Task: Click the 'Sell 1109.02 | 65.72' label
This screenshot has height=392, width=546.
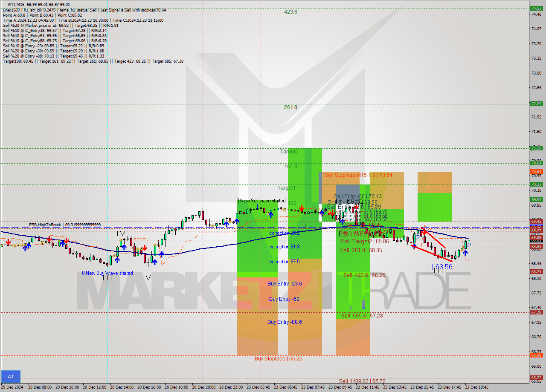Action: (362, 381)
